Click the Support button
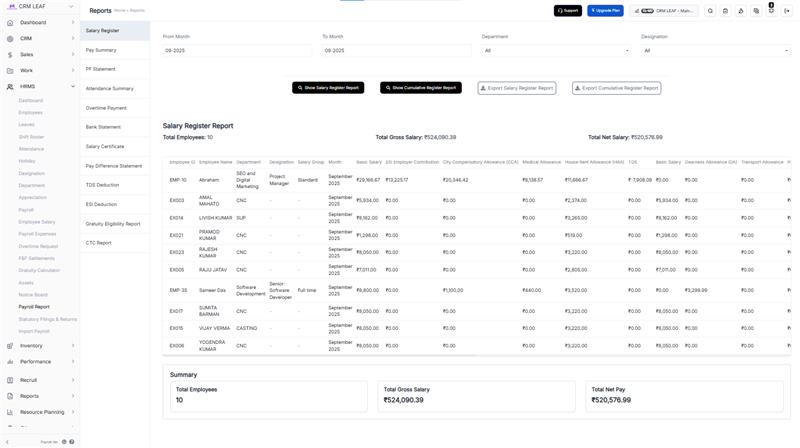800x448 pixels. click(568, 11)
